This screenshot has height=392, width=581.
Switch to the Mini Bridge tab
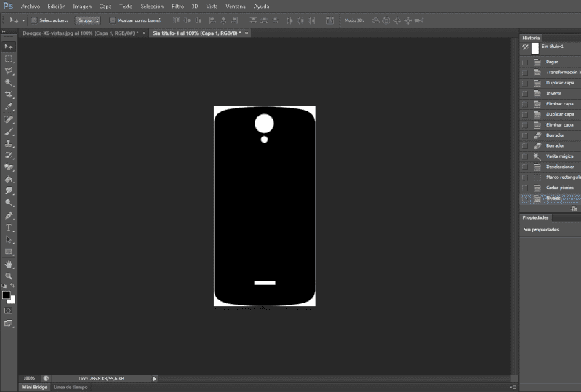[x=34, y=387]
